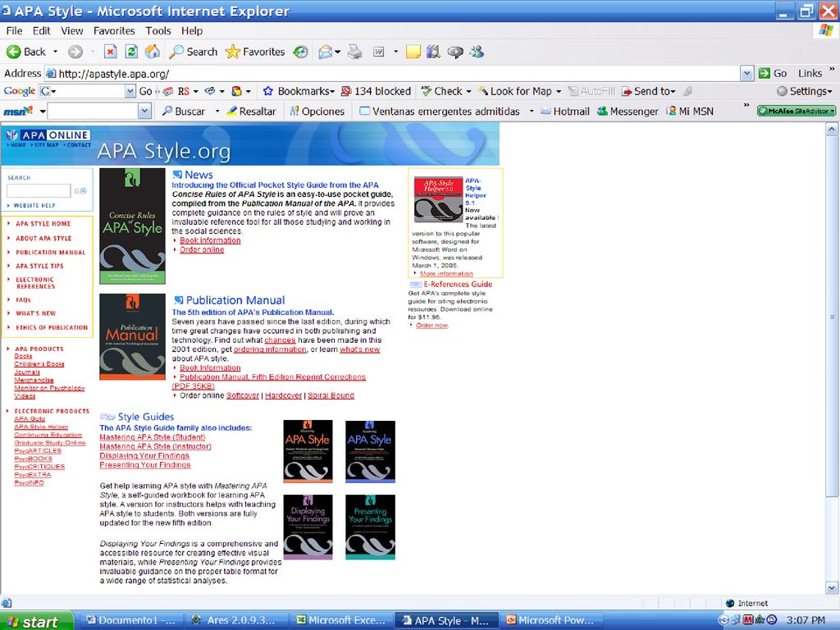The width and height of the screenshot is (840, 630).
Task: Open the Favorites menu in the menu bar
Action: 114,30
